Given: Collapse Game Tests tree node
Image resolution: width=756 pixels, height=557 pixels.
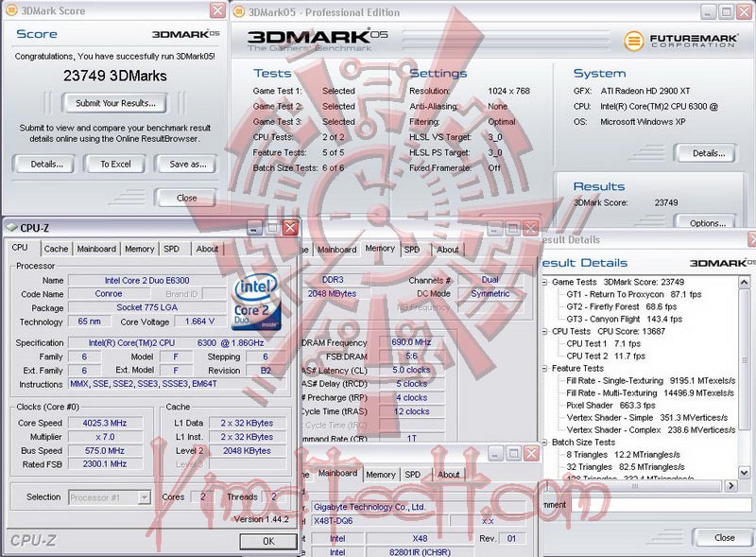Looking at the screenshot, I should tap(545, 282).
